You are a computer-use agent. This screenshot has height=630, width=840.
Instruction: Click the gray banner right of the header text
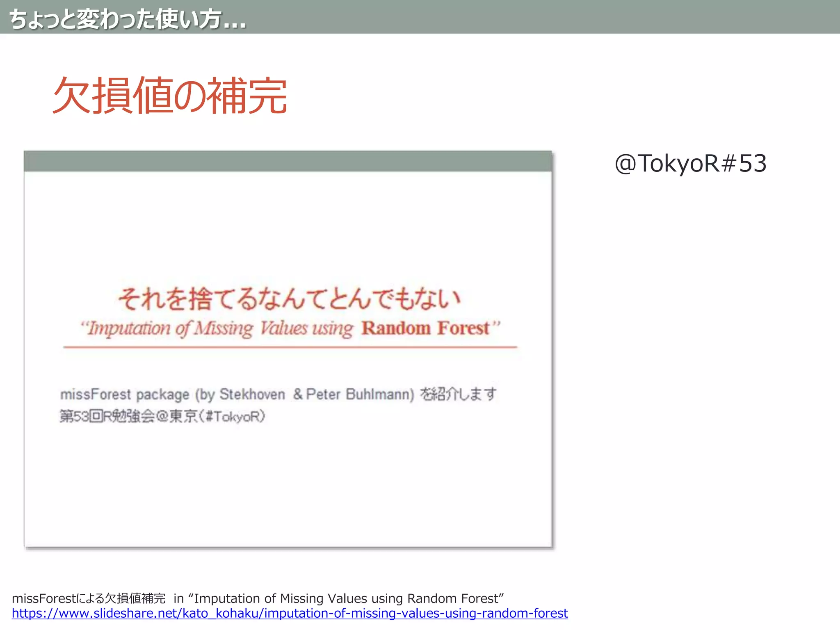[533, 16]
